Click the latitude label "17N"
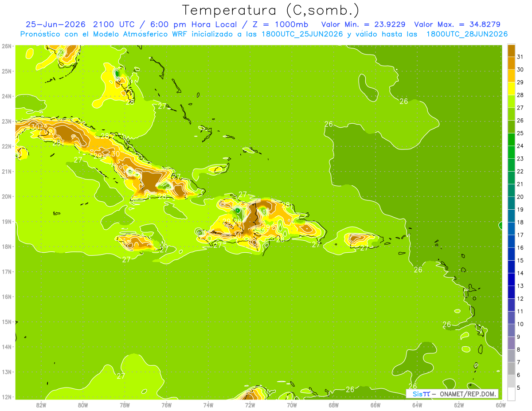 tap(7, 271)
